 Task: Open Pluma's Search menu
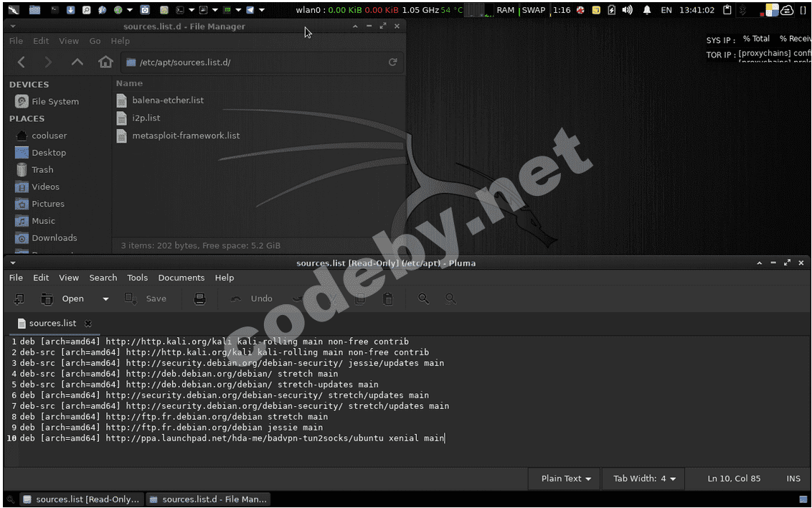103,278
